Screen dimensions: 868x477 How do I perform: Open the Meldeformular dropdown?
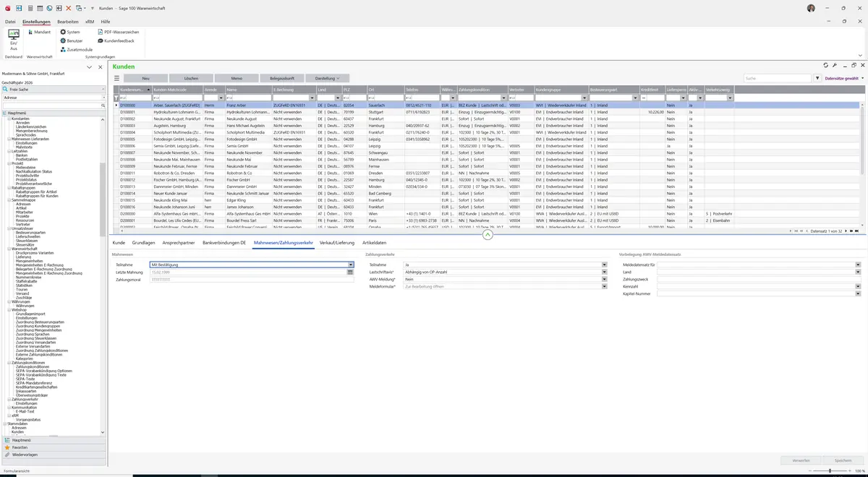[604, 286]
